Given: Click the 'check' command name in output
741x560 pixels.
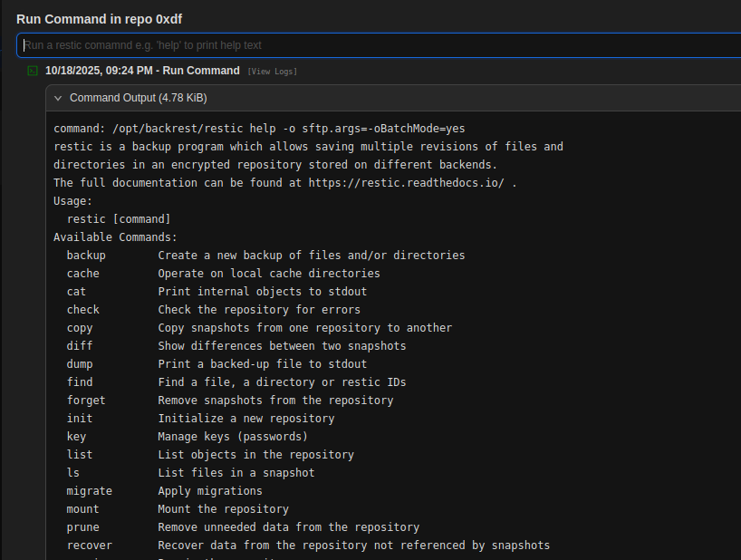Looking at the screenshot, I should pos(82,310).
